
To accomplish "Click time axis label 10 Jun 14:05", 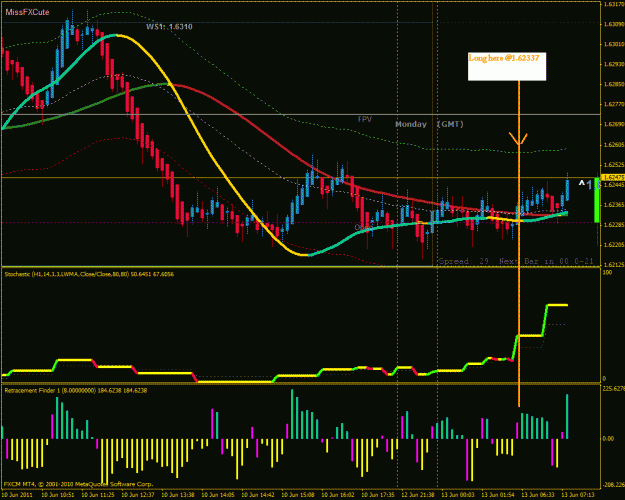I will coord(218,495).
